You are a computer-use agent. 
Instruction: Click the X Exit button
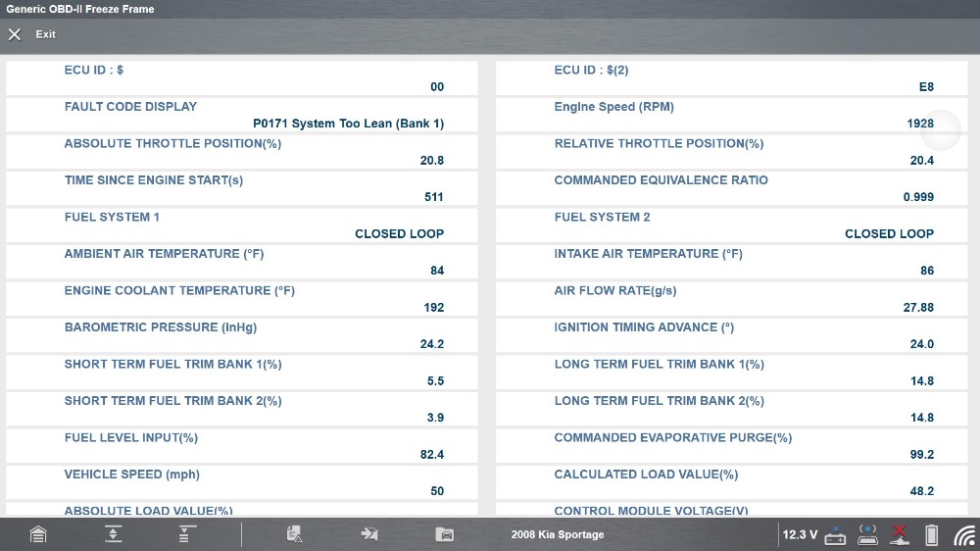[32, 34]
